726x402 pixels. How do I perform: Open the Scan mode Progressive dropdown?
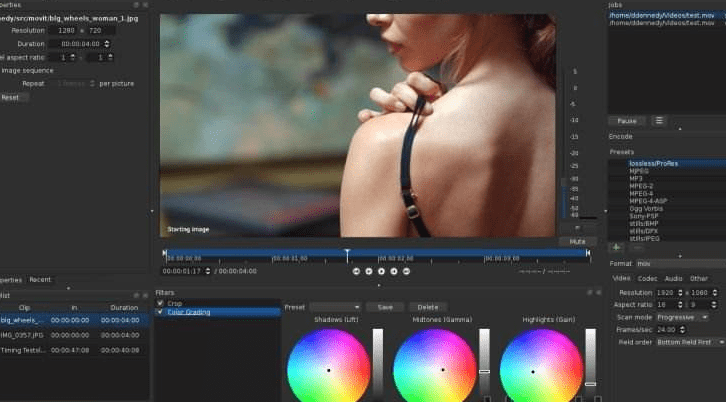[x=683, y=317]
